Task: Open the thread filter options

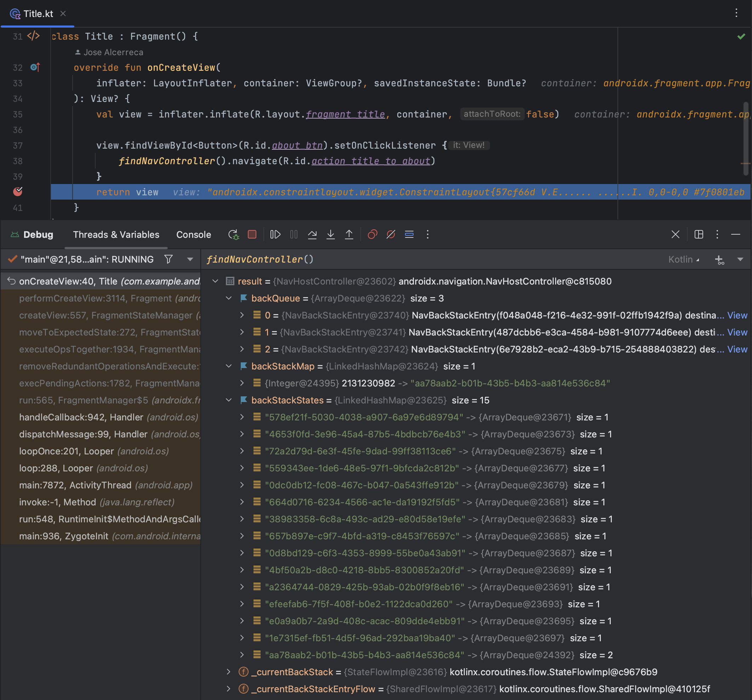Action: coord(169,259)
